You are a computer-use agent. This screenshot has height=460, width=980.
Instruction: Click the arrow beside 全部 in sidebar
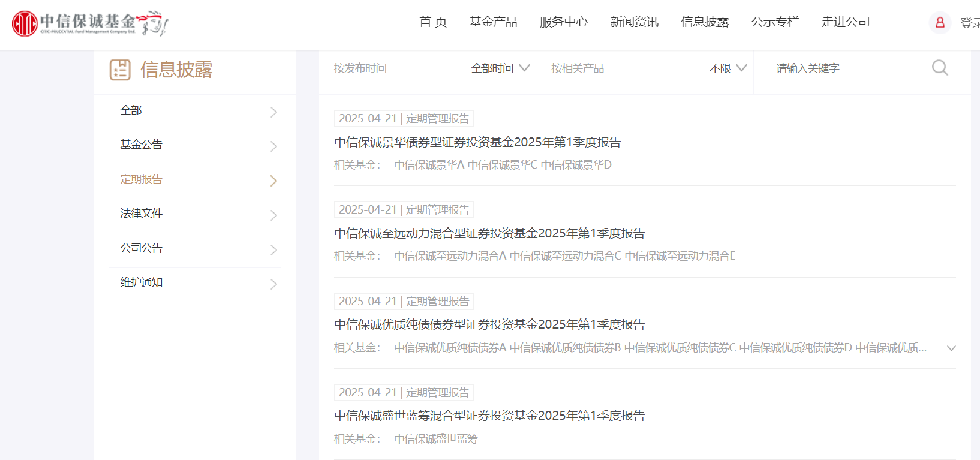click(x=273, y=112)
